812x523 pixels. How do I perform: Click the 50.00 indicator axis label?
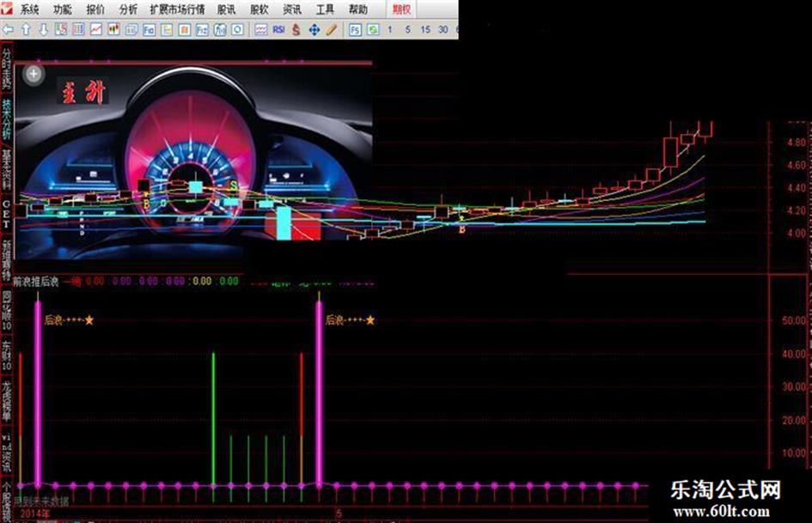[x=794, y=320]
